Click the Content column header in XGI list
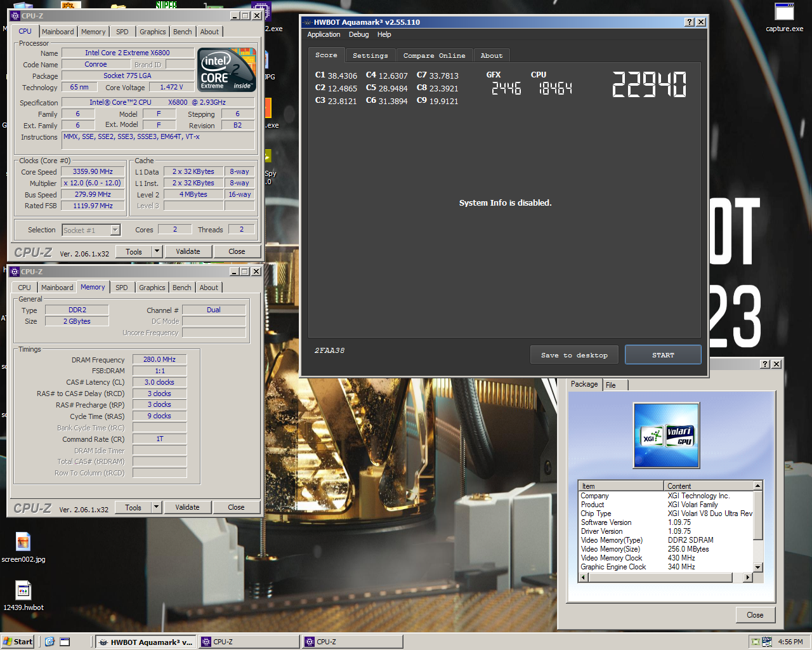 click(x=708, y=486)
